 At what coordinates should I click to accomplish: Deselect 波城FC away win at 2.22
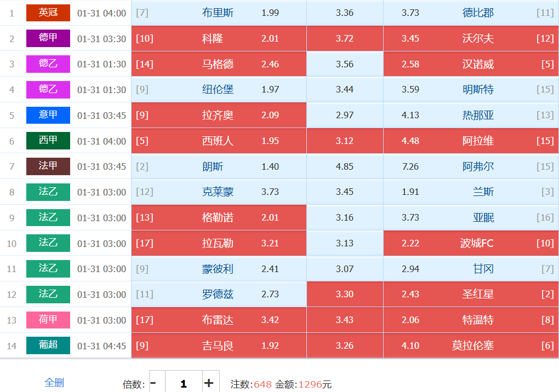[471, 243]
